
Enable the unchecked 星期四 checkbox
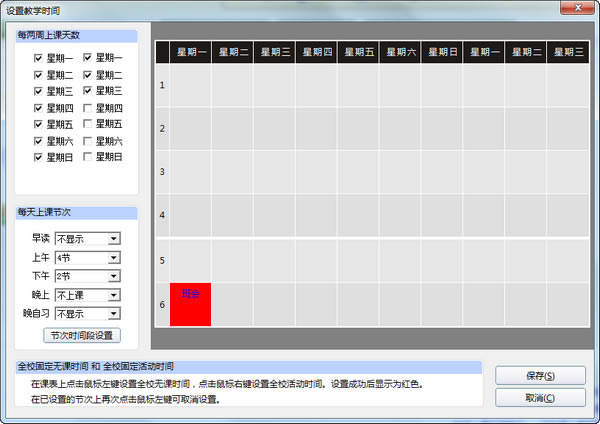[88, 107]
